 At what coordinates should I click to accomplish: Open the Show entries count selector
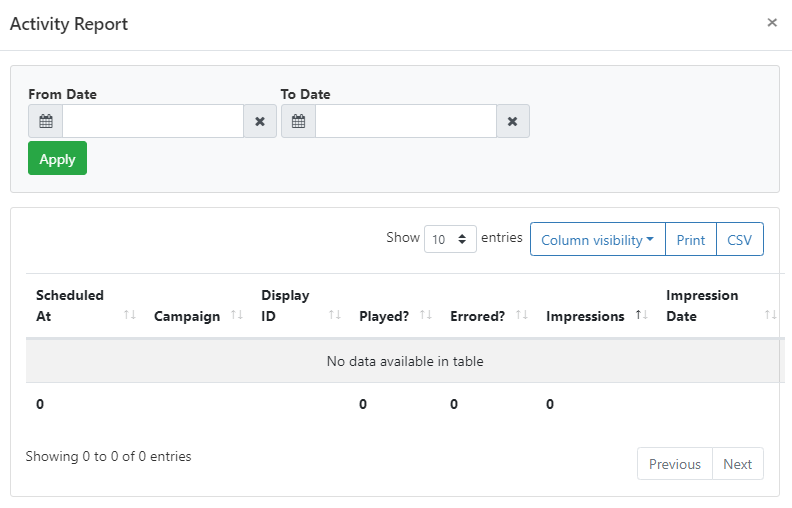[x=450, y=240]
